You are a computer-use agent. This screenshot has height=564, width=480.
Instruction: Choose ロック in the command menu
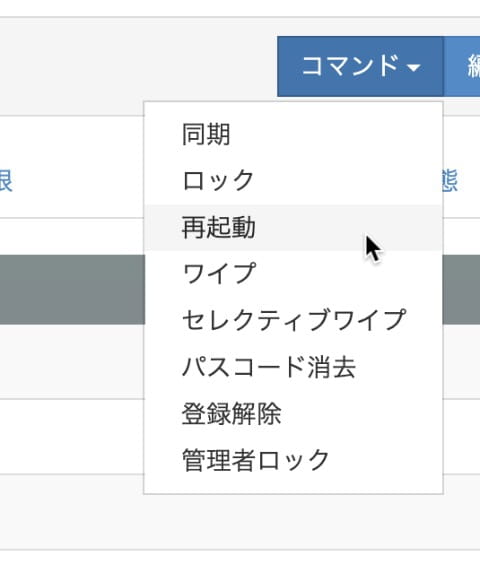coord(293,181)
